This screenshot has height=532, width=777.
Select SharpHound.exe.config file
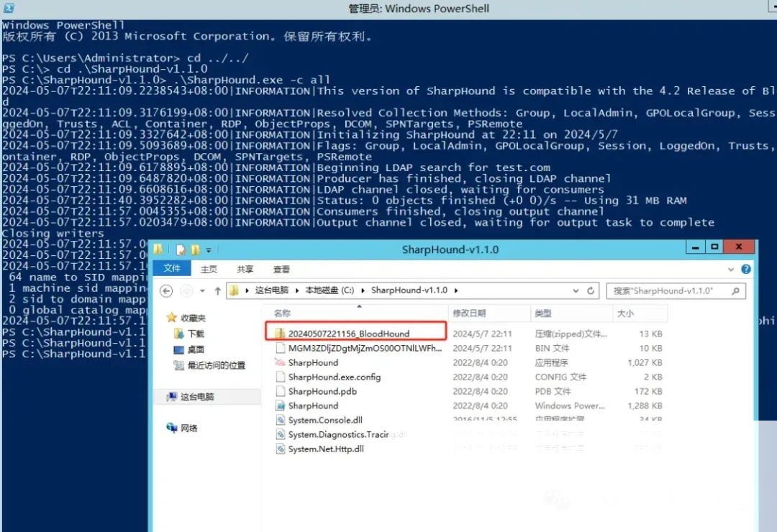click(x=335, y=377)
